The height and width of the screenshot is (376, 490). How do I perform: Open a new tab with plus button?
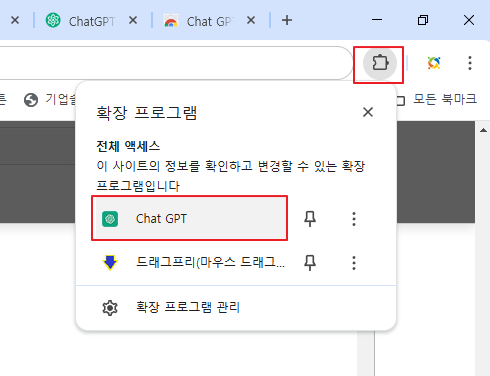(287, 21)
